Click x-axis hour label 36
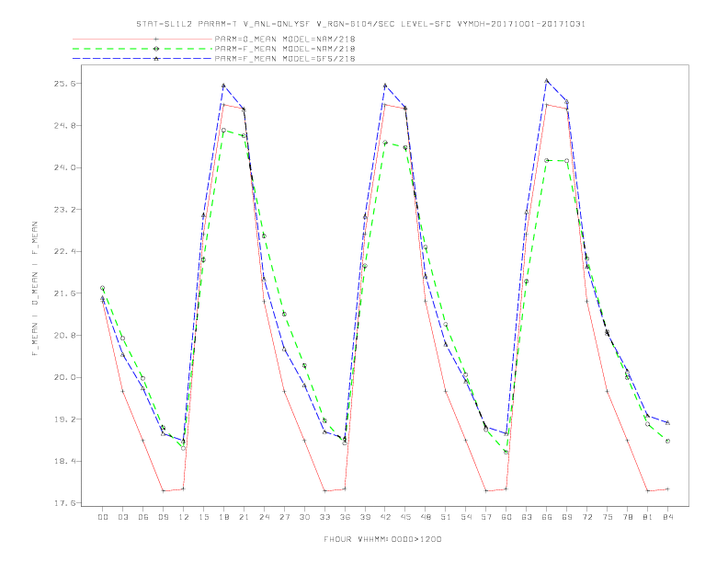The width and height of the screenshot is (728, 563). pos(345,517)
